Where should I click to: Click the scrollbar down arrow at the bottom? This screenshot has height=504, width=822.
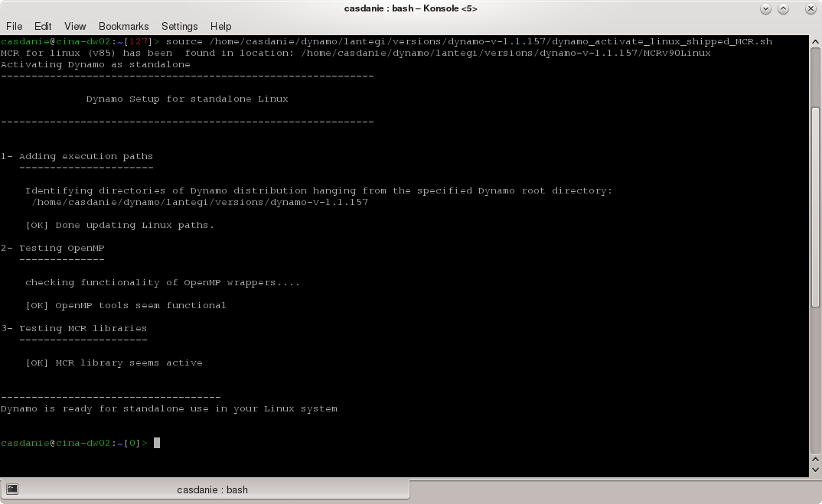click(x=815, y=470)
